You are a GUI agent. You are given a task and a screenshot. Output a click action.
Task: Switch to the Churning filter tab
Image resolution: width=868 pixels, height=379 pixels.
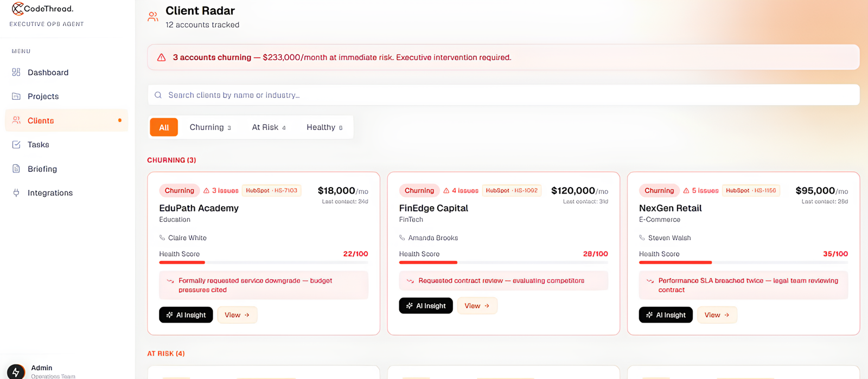pos(210,127)
